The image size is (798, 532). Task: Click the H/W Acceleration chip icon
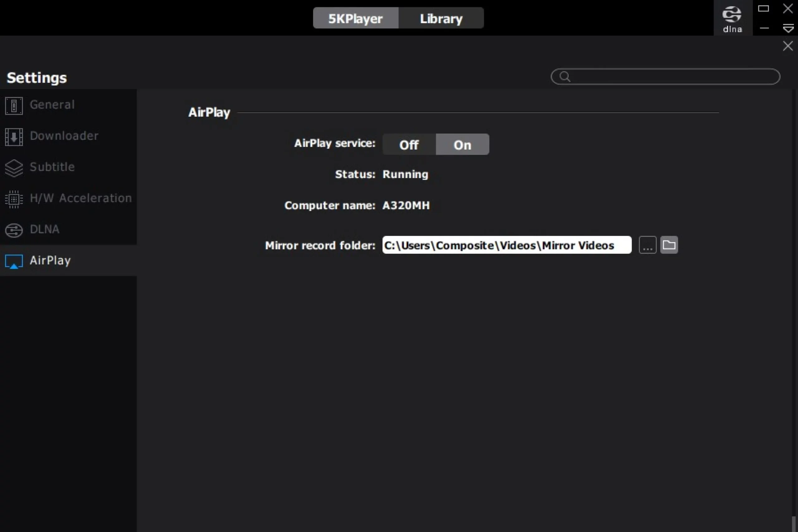(x=14, y=199)
